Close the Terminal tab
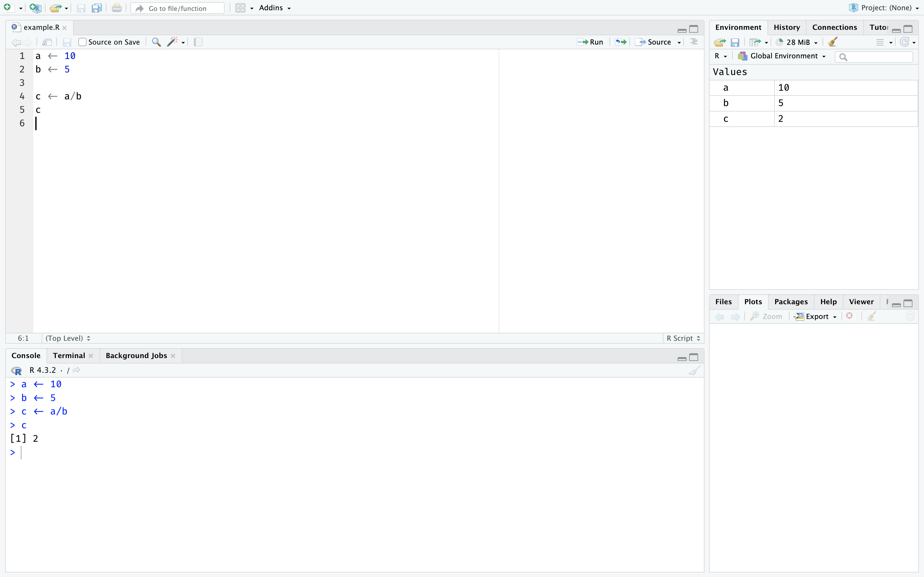The height and width of the screenshot is (577, 924). tap(91, 356)
